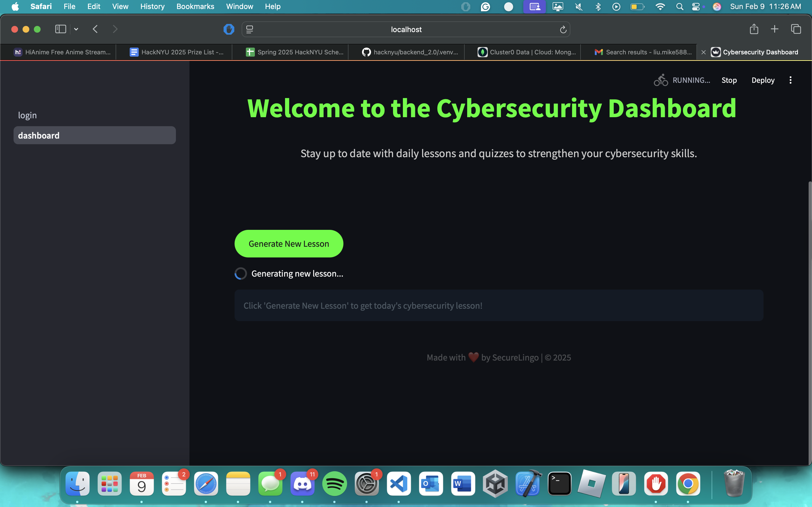Open Control Center in menu bar
The width and height of the screenshot is (812, 507).
(696, 7)
